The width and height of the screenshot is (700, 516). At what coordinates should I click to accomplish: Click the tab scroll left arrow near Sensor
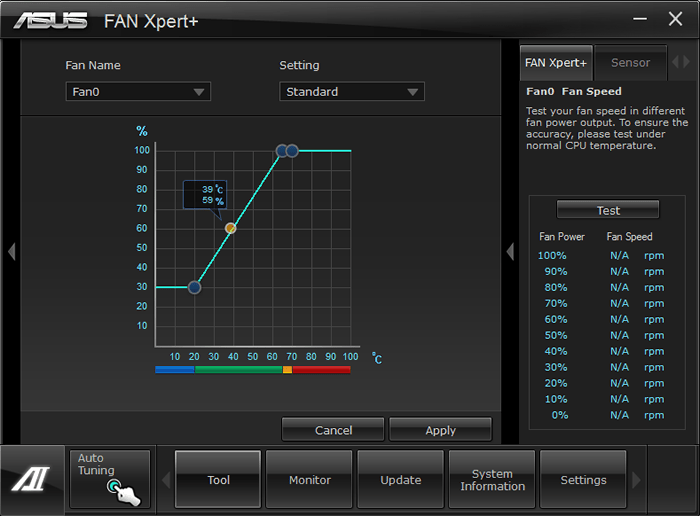[x=675, y=62]
